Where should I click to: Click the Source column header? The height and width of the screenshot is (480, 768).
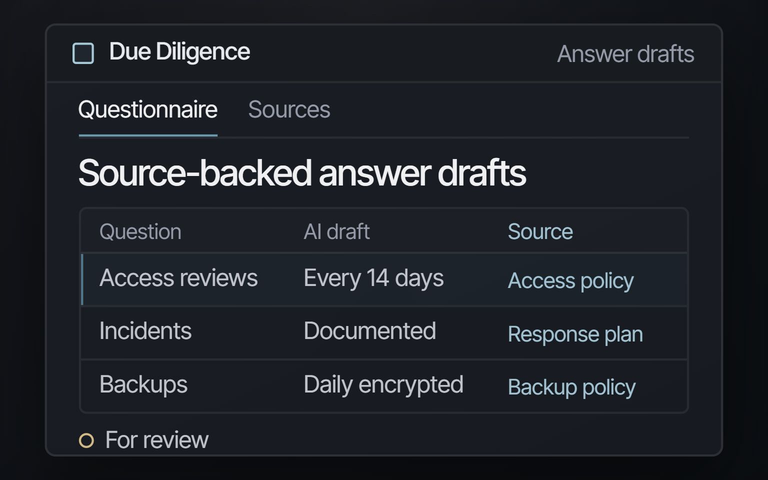(x=540, y=232)
